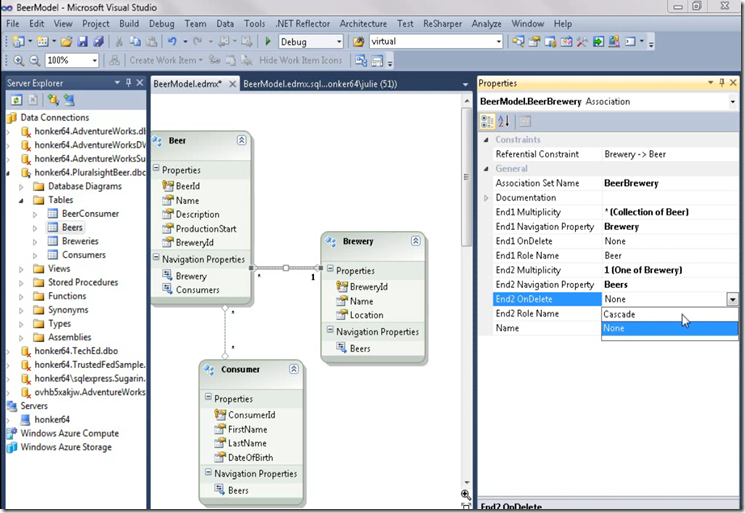Click the Categorized view icon in Properties
Viewport: 745px width, 513px height.
[x=487, y=122]
